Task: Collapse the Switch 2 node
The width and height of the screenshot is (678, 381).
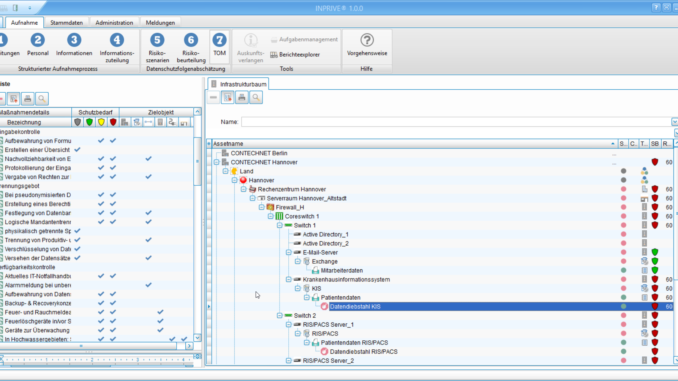Action: click(280, 315)
